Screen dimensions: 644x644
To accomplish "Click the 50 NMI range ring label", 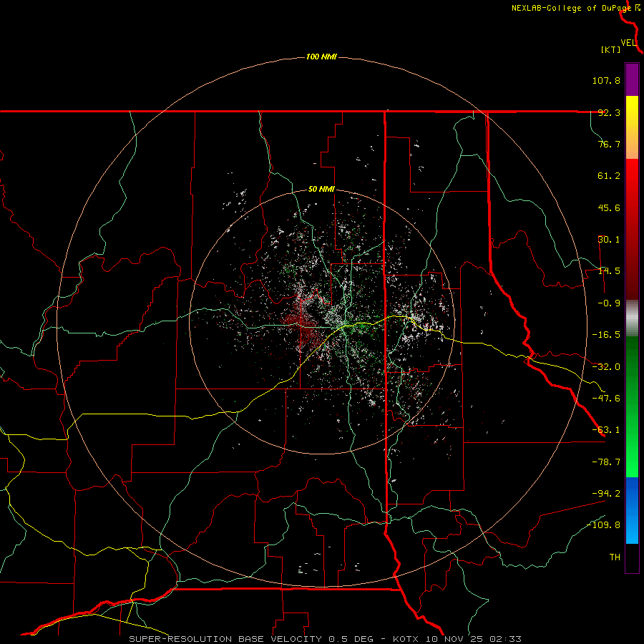I will pos(321,190).
